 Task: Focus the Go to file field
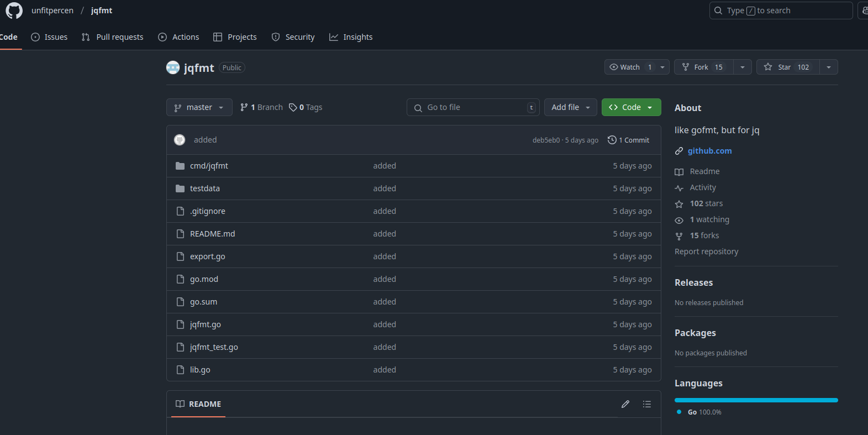pyautogui.click(x=473, y=107)
